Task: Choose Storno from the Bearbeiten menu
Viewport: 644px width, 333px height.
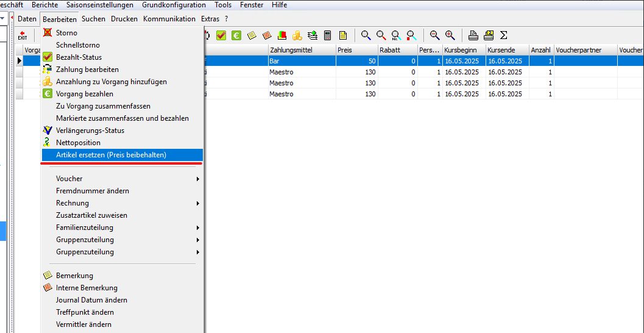Action: [66, 33]
